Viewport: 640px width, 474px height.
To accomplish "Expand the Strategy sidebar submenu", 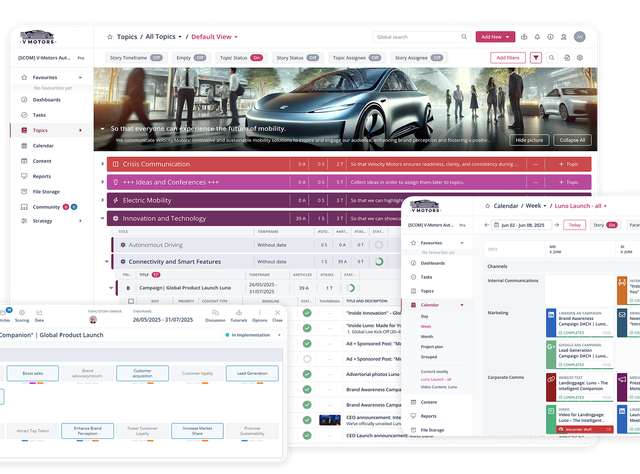I will [x=80, y=221].
